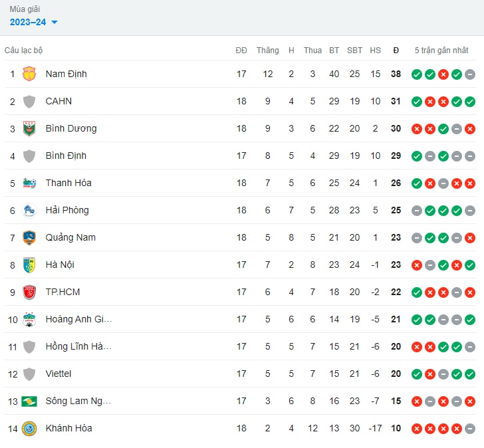Click the TP.HCM red crest
This screenshot has width=484, height=448.
tap(29, 292)
